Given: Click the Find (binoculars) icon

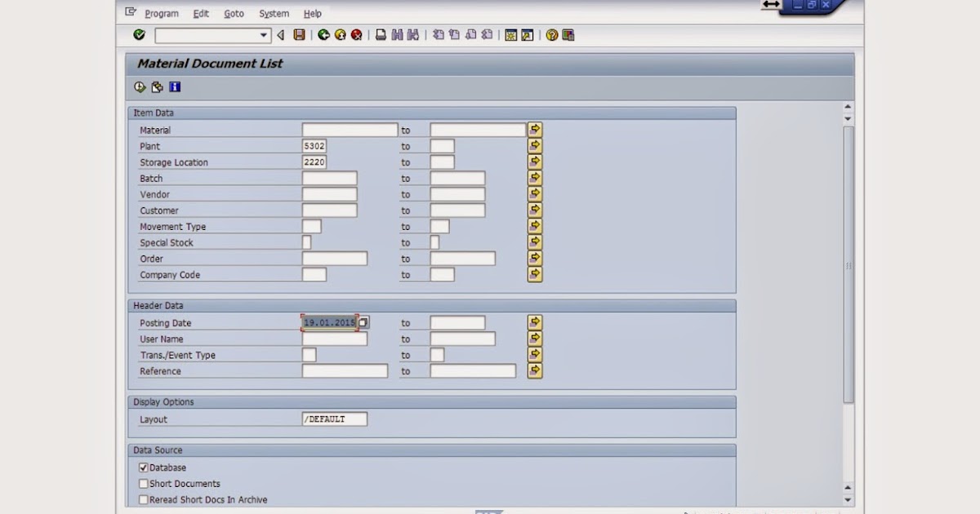Looking at the screenshot, I should [x=398, y=35].
